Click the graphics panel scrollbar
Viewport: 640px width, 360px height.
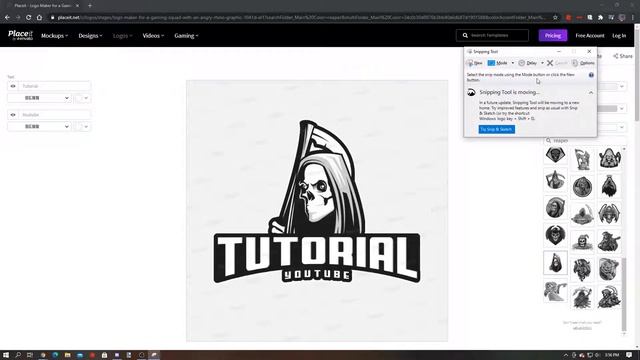click(x=624, y=294)
